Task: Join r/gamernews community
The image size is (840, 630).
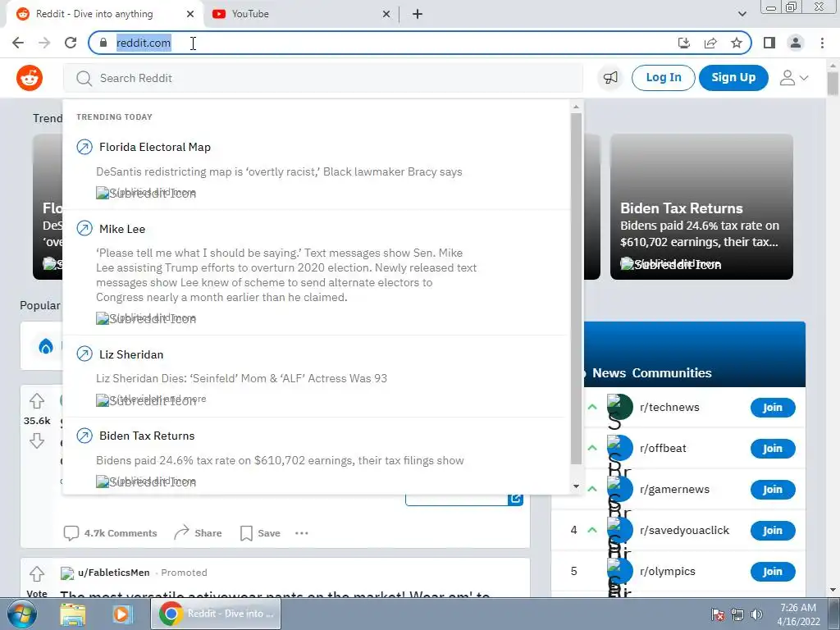Action: (773, 490)
